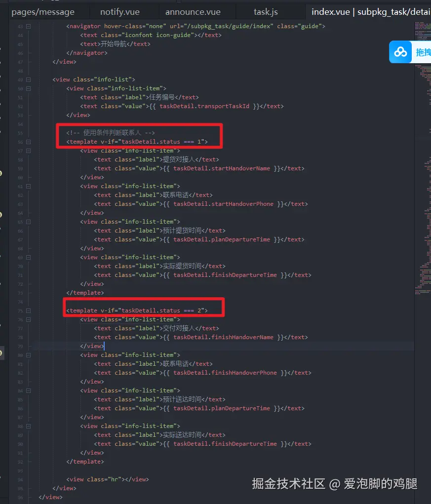
Task: Click taskDetail.startHandoverName expression
Action: pyautogui.click(x=222, y=168)
